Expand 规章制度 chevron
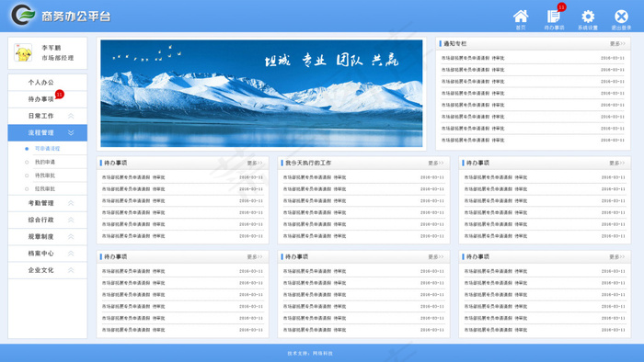This screenshot has height=362, width=644. click(71, 237)
